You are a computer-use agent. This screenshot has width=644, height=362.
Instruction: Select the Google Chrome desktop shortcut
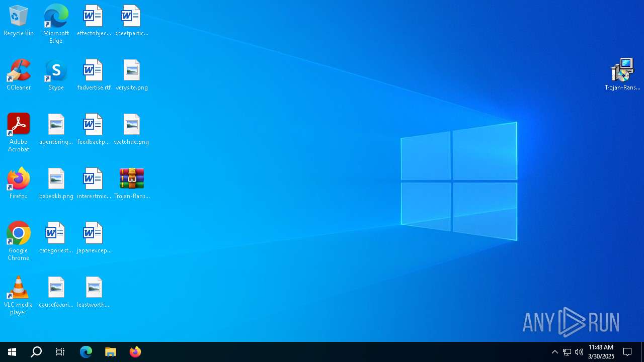19,241
